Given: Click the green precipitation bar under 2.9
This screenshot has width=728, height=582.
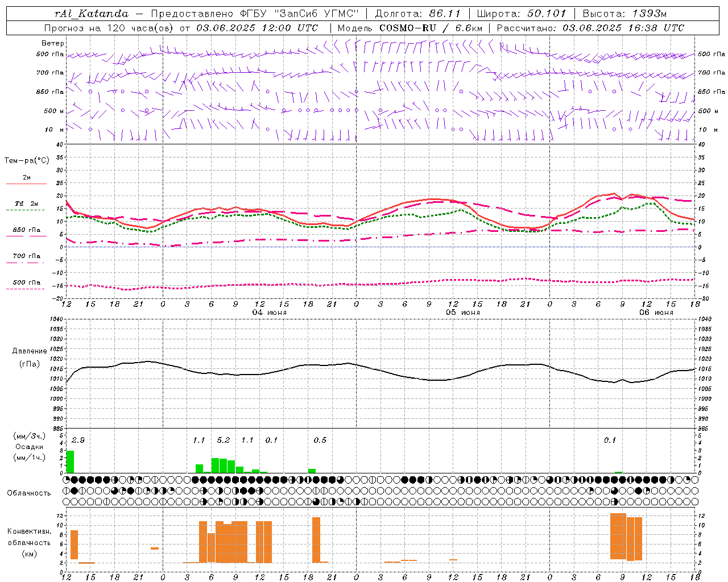Looking at the screenshot, I should click(71, 462).
